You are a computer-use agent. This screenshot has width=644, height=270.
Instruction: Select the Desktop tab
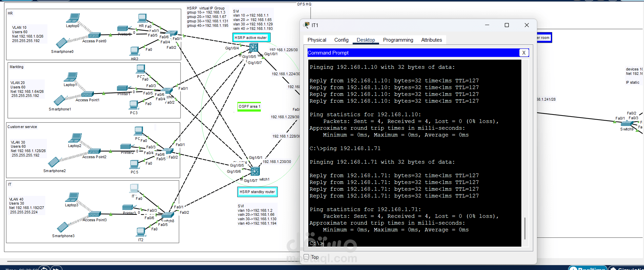(366, 40)
